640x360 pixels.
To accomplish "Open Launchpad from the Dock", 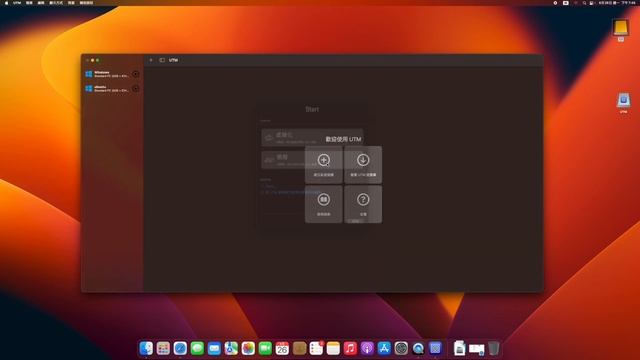I will point(163,348).
